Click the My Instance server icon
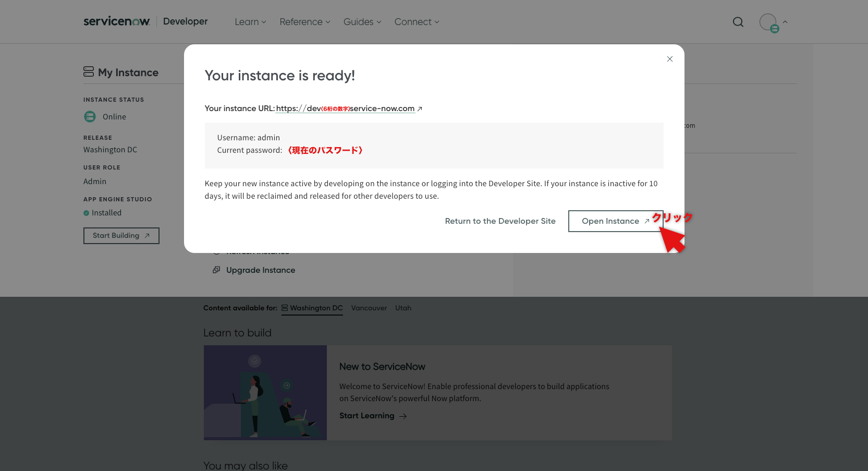This screenshot has height=471, width=868. pos(88,71)
